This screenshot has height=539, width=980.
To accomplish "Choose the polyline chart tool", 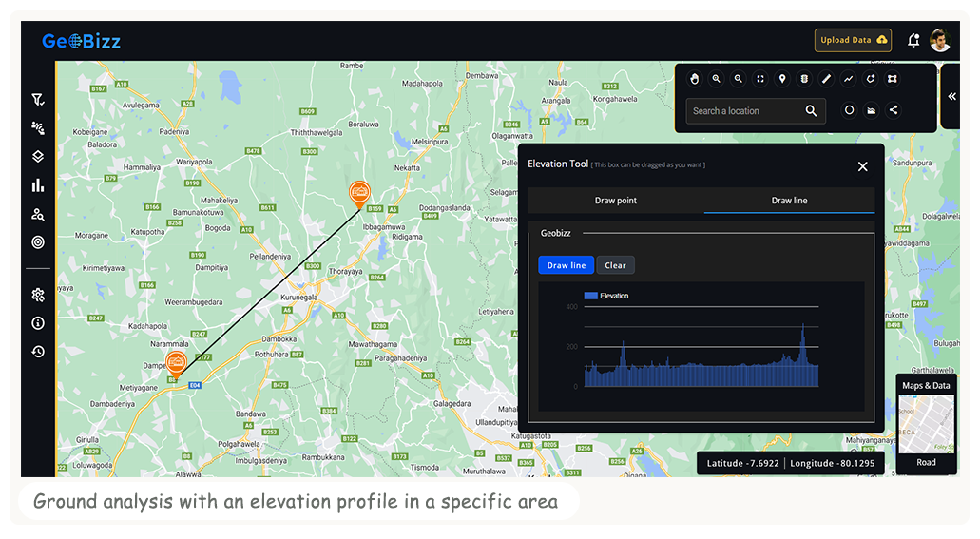I will (848, 79).
